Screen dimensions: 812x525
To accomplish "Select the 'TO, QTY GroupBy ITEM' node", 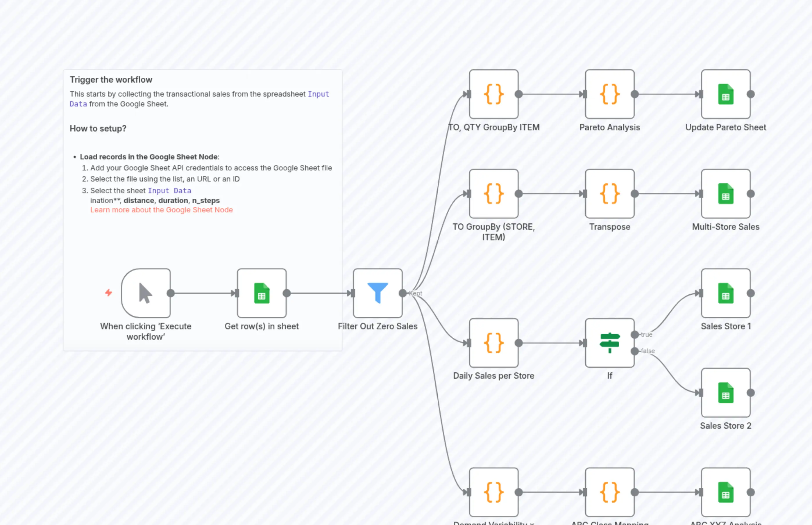I will pyautogui.click(x=493, y=95).
